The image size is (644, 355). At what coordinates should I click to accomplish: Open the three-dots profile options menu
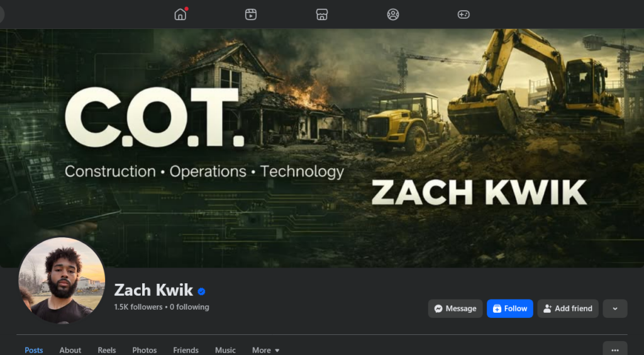pos(615,350)
